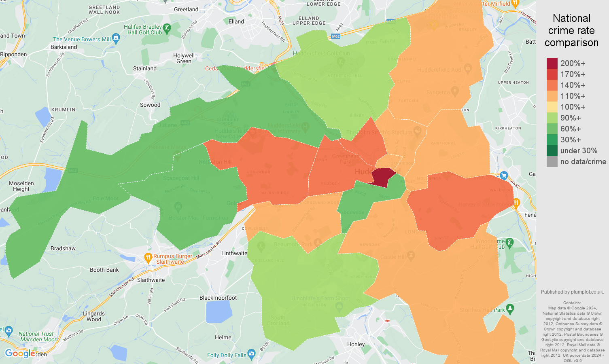Click the Rumpus Burger Slaithwaite restaurant pin
609x364 pixels.
click(x=148, y=258)
